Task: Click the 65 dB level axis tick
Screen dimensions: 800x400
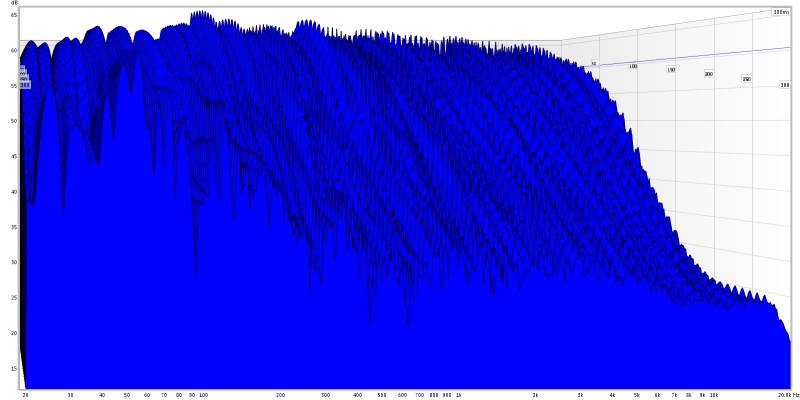Action: pos(14,15)
